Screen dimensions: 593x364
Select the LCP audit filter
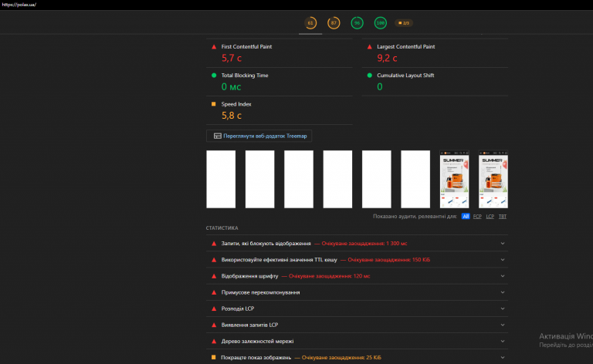tap(490, 217)
